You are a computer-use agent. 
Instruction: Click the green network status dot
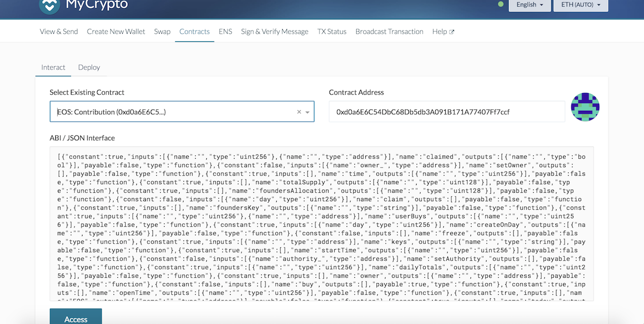501,5
